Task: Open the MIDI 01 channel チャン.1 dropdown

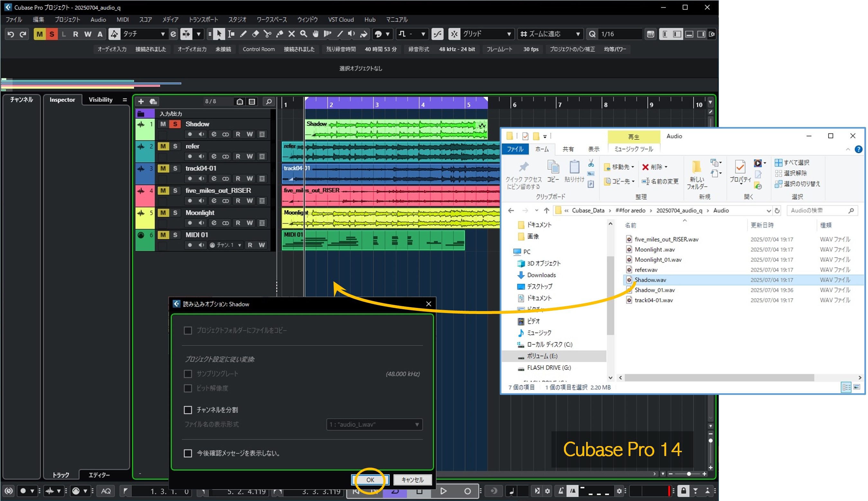Action: pyautogui.click(x=225, y=245)
